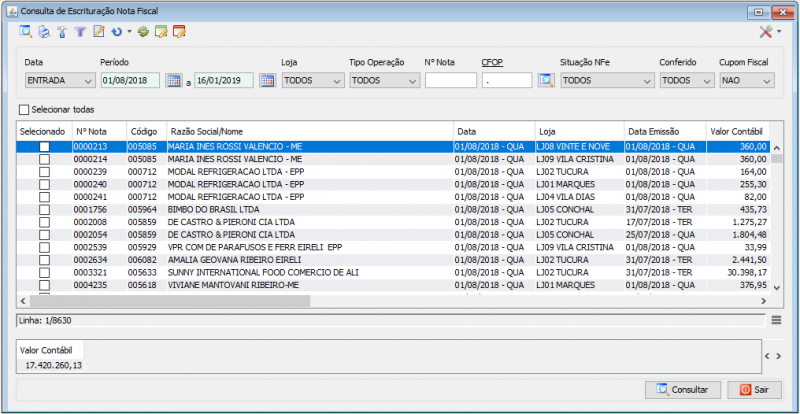Click the Selecionado column header

point(43,131)
